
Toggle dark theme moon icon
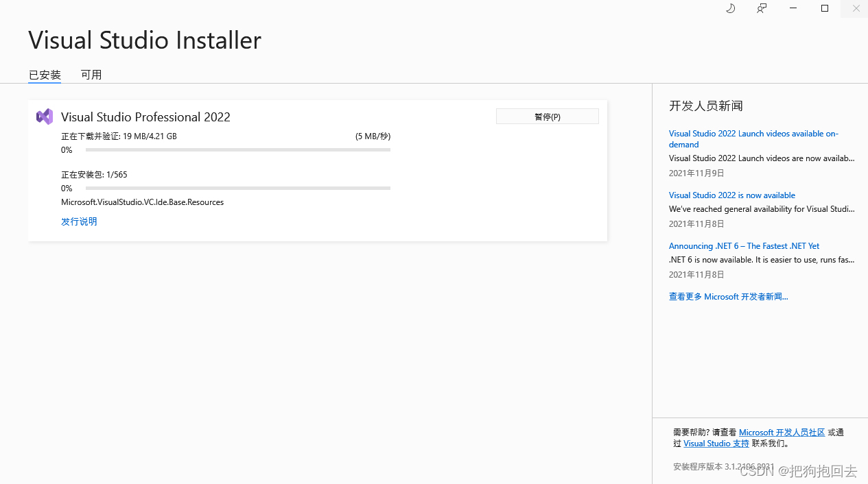(730, 8)
